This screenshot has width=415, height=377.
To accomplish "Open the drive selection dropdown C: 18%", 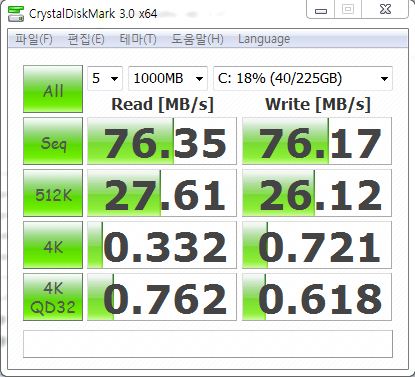I will coord(303,78).
